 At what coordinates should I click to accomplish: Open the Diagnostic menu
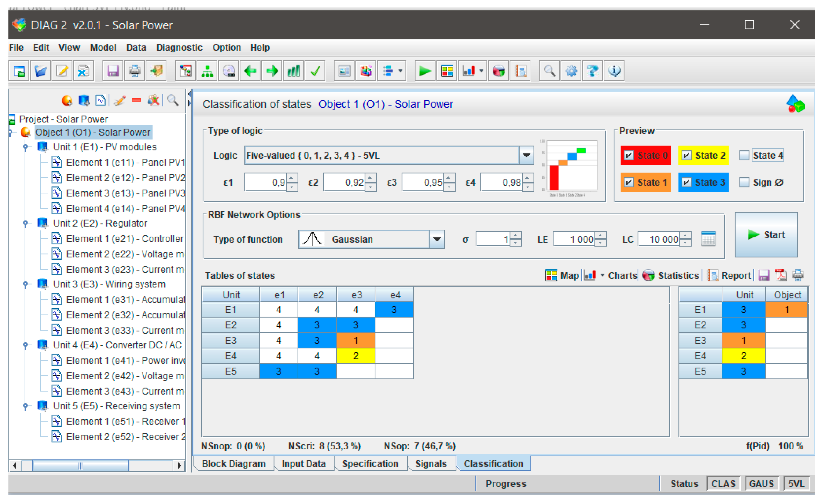tap(179, 47)
